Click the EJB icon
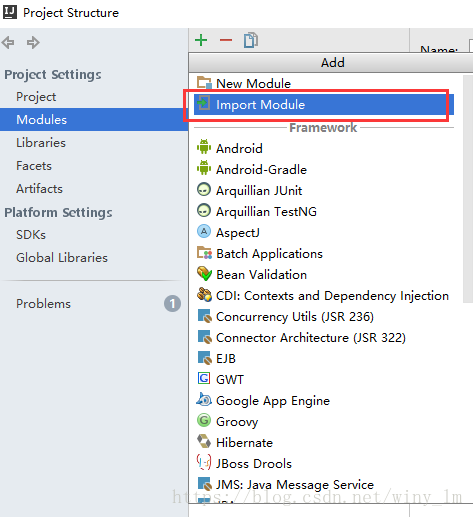This screenshot has height=517, width=473. coord(204,358)
